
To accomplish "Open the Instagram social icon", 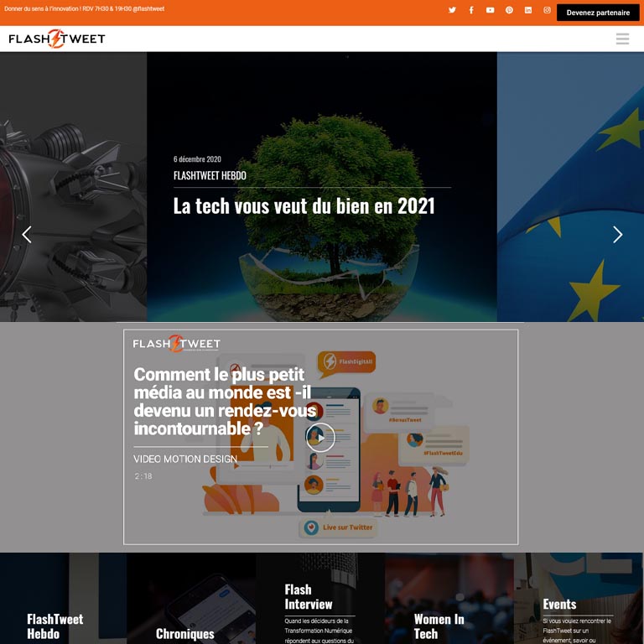I will click(547, 10).
